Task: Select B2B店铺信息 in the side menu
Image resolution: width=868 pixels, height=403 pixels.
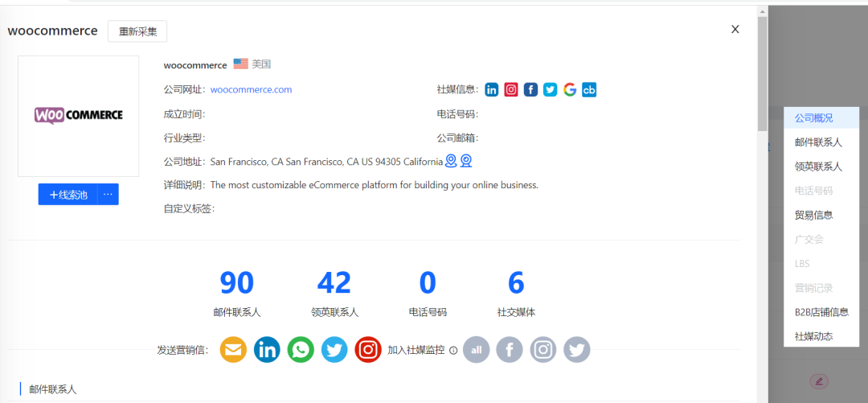Action: 821,312
